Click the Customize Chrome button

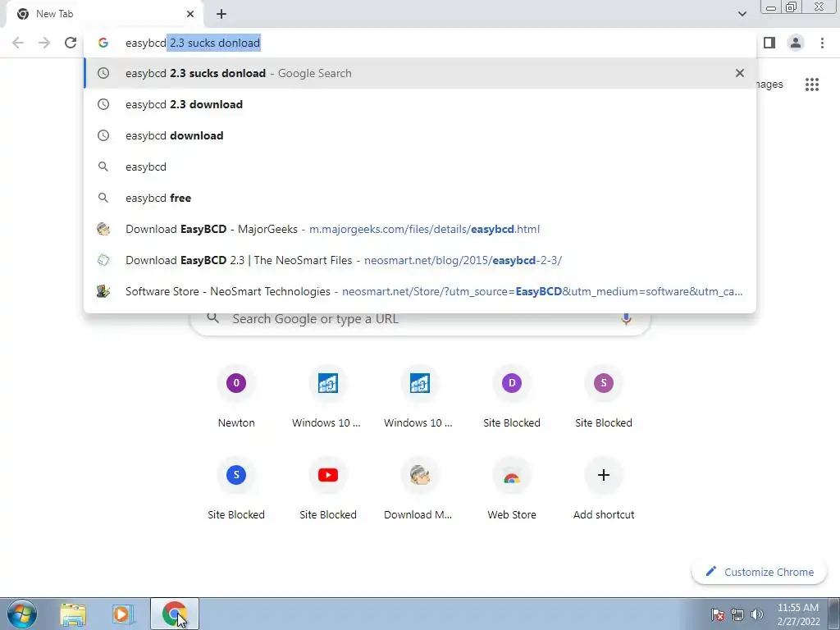(760, 572)
